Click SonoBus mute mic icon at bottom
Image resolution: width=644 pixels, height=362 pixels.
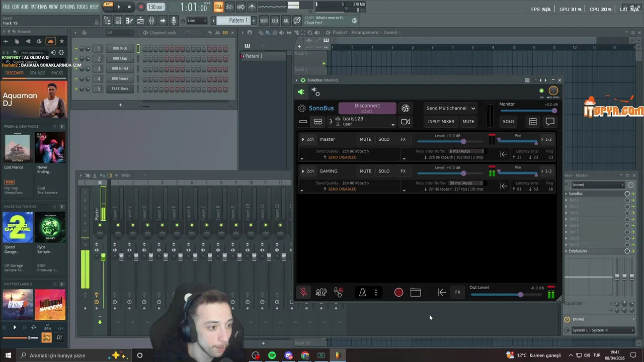tap(304, 292)
